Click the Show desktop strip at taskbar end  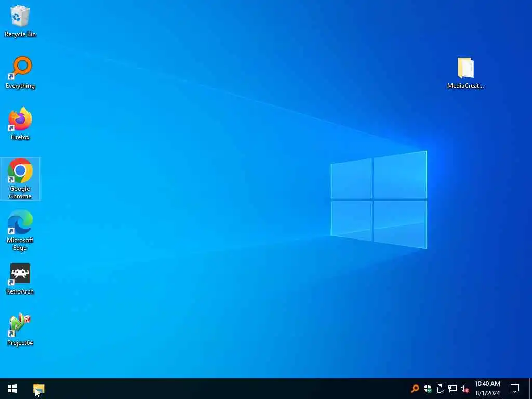pos(530,389)
